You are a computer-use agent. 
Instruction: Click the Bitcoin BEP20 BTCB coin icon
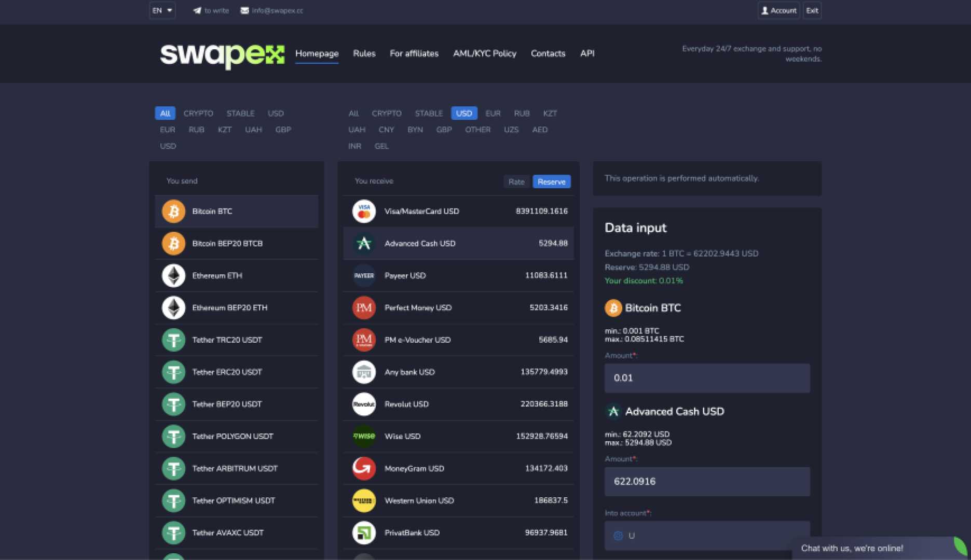pos(173,244)
